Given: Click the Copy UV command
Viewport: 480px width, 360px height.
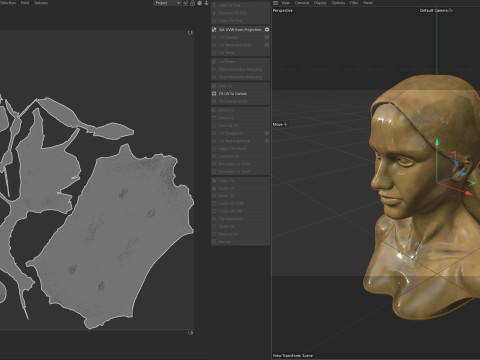Looking at the screenshot, I should [x=241, y=181].
